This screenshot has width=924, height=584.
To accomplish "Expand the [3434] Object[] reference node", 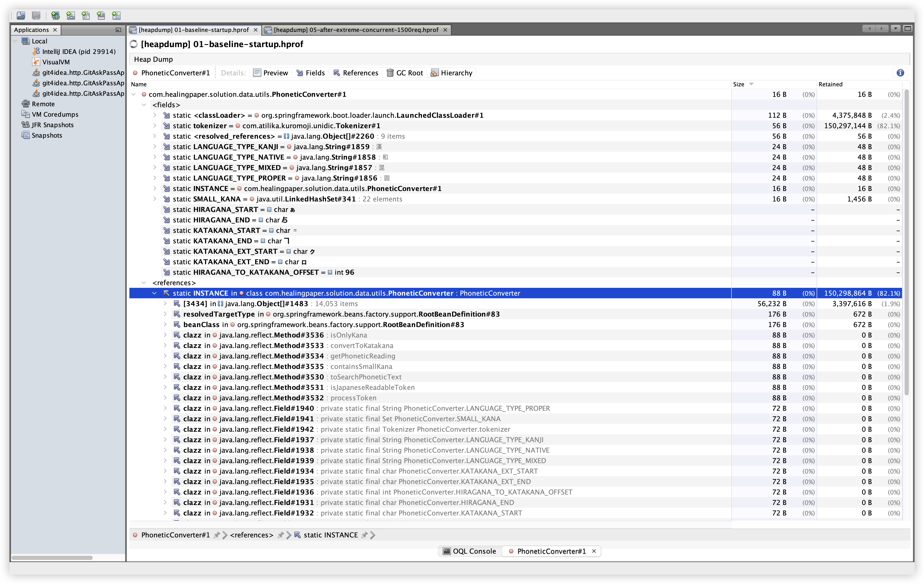I will 165,303.
